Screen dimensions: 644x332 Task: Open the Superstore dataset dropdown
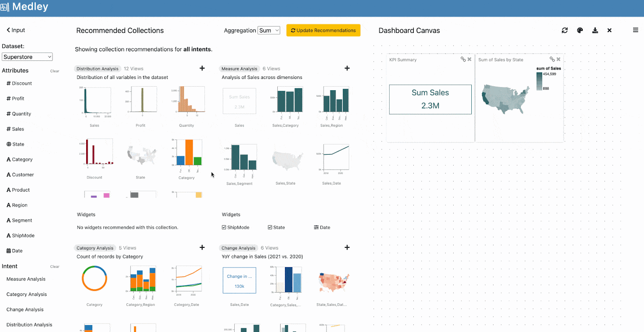27,57
